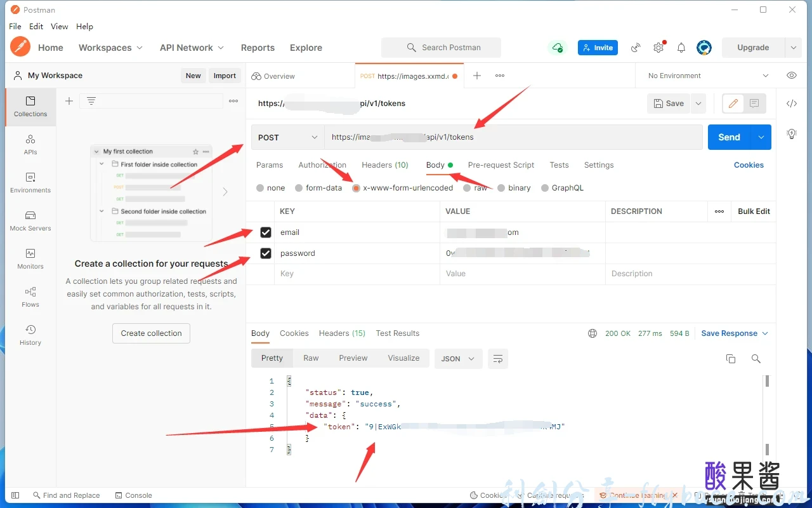Open the Collections sidebar panel
812x508 pixels.
[30, 106]
